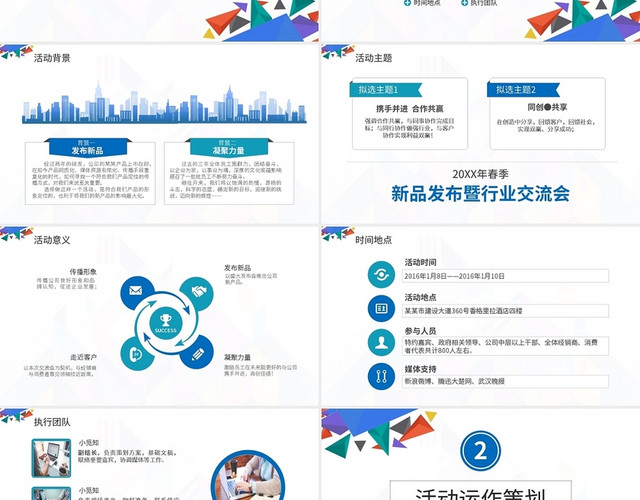
Task: Click the phone icon circle near 走近客户
Action: pos(136,354)
